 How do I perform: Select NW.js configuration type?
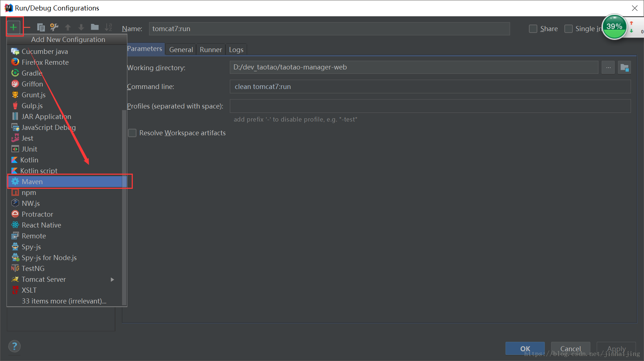pyautogui.click(x=65, y=203)
